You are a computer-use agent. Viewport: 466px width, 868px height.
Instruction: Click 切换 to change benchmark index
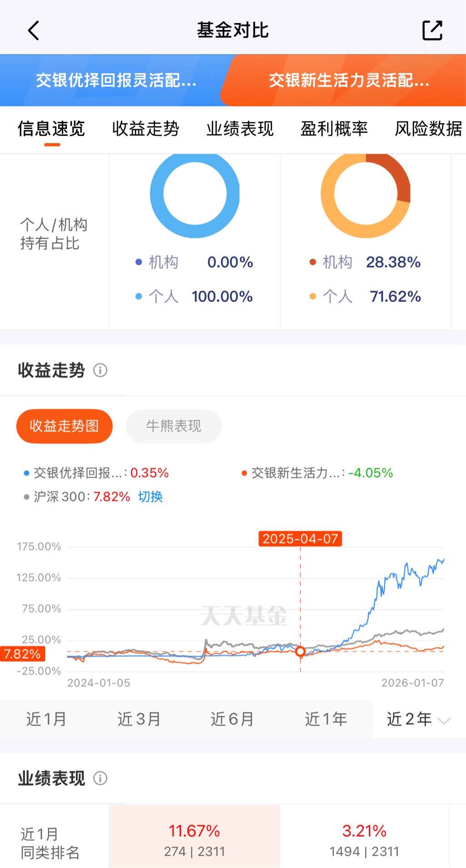tap(150, 497)
